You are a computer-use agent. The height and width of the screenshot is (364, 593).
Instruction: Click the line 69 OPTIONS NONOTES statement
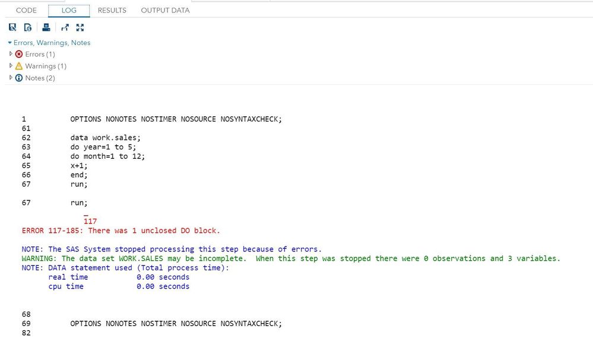coord(176,324)
